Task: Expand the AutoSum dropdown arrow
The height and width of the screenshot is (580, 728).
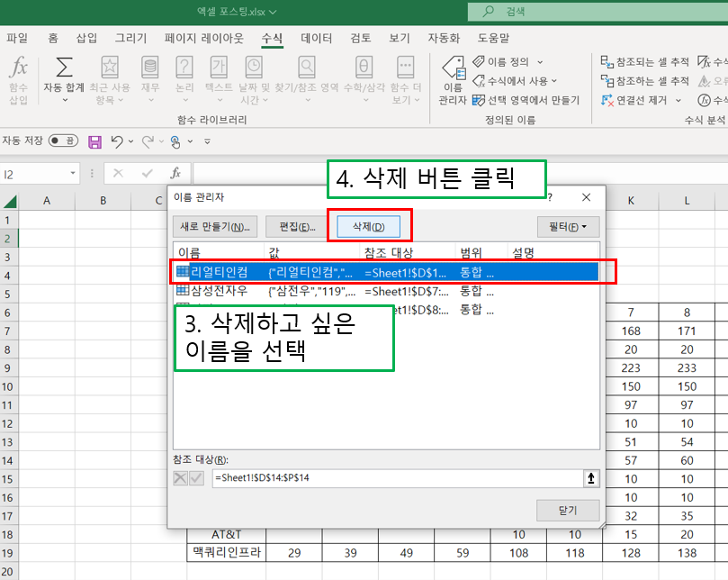Action: pyautogui.click(x=65, y=99)
